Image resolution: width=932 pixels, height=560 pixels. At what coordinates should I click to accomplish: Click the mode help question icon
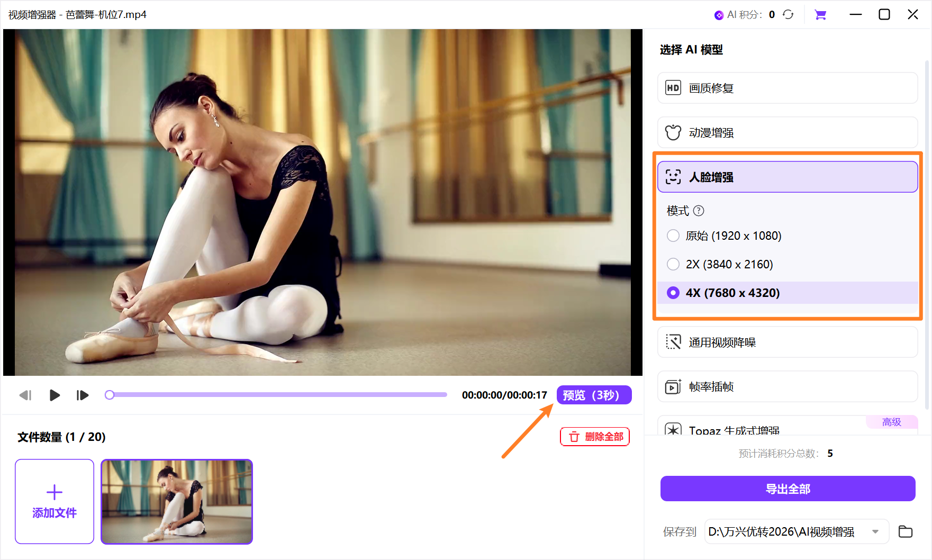tap(699, 211)
